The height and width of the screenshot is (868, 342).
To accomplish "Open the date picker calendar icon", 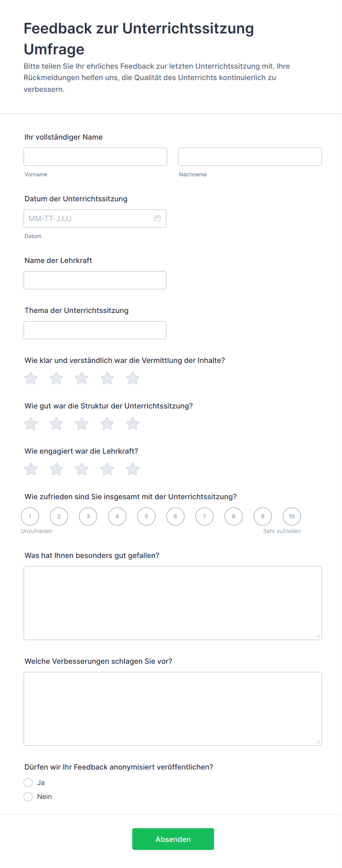I will [x=157, y=218].
